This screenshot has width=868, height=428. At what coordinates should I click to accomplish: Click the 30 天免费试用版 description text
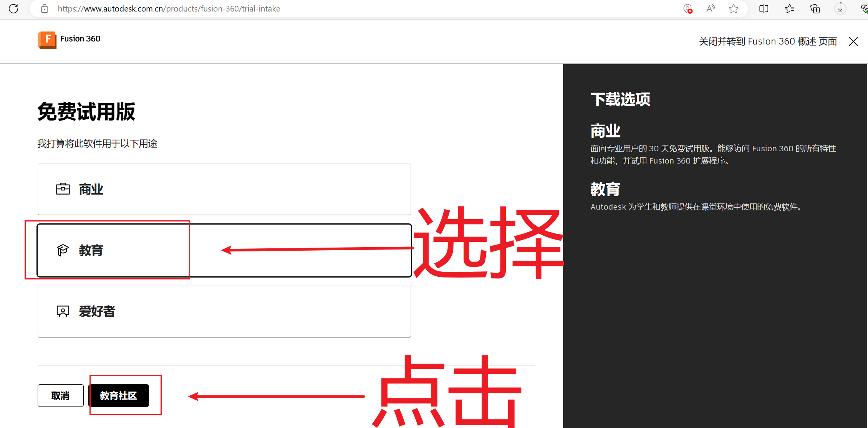point(713,154)
